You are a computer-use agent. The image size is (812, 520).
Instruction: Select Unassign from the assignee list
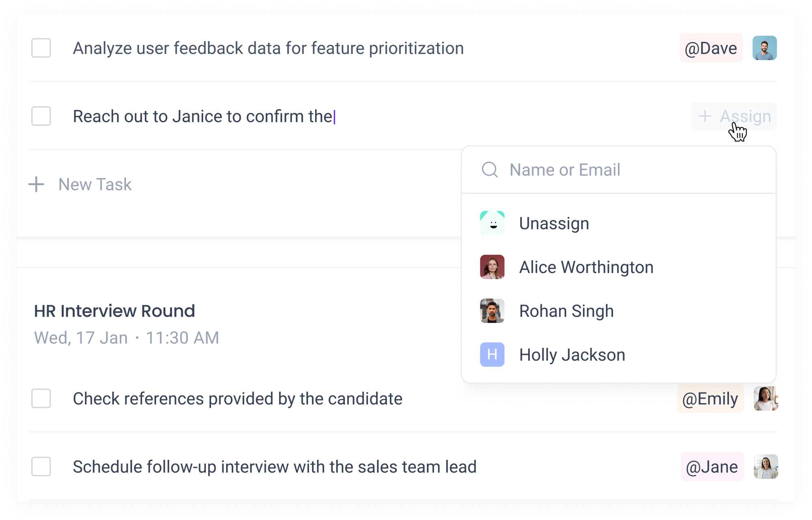coord(553,223)
